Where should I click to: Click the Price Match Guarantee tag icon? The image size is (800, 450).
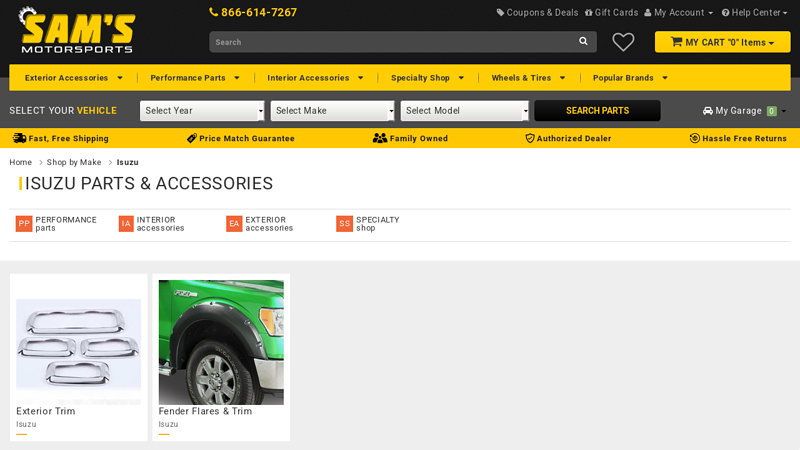point(192,138)
